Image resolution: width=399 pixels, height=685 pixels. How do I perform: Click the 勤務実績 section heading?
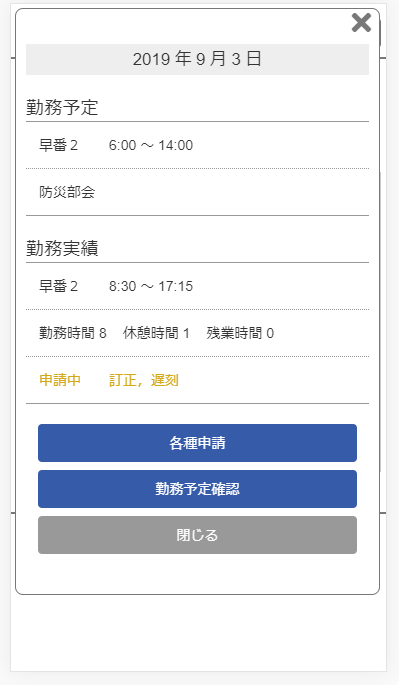click(62, 248)
